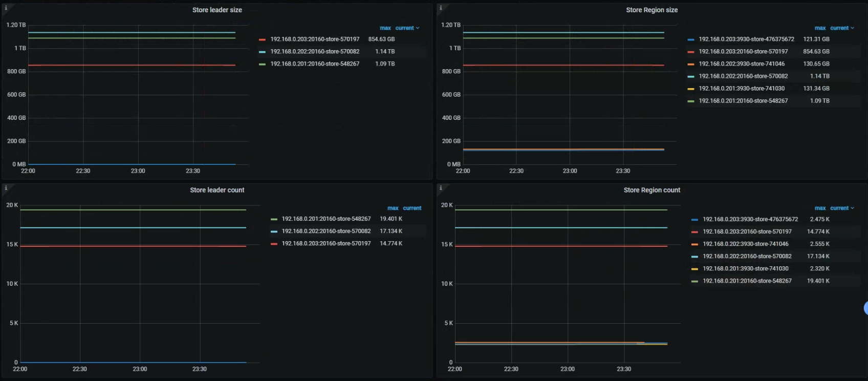Click red color swatch for store-570197 in leader count
Image resolution: width=868 pixels, height=381 pixels.
tap(274, 244)
